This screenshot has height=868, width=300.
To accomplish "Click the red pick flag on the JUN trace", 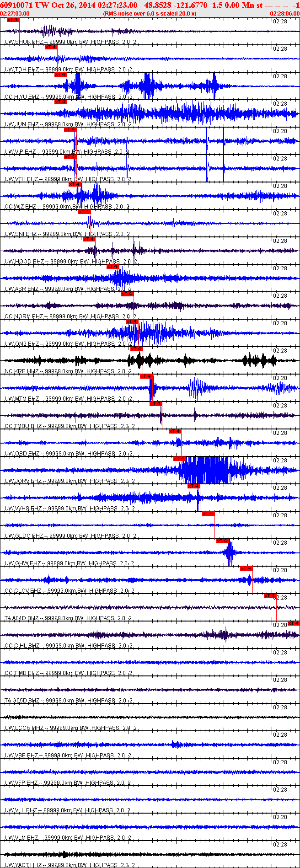I will pyautogui.click(x=60, y=102).
